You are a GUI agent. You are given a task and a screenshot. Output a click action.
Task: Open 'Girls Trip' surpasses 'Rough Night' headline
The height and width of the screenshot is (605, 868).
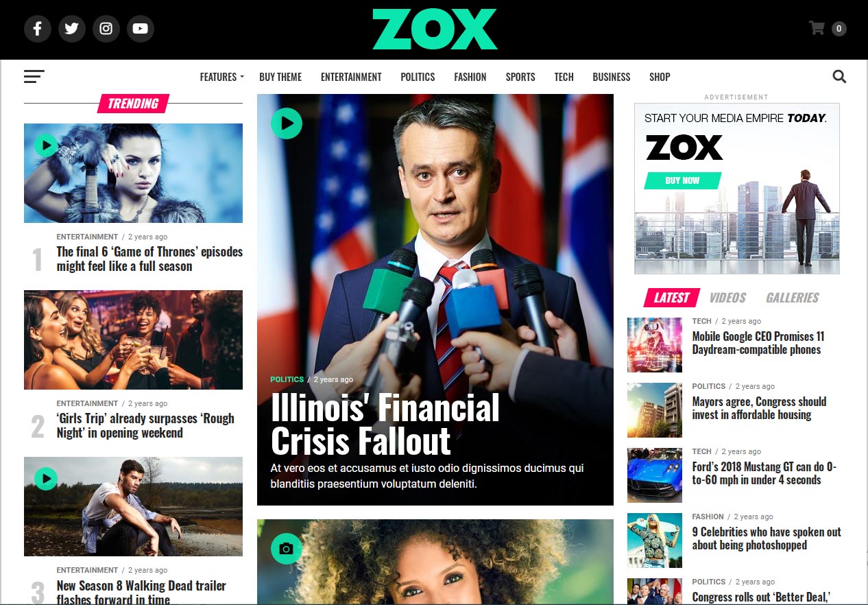pos(145,426)
